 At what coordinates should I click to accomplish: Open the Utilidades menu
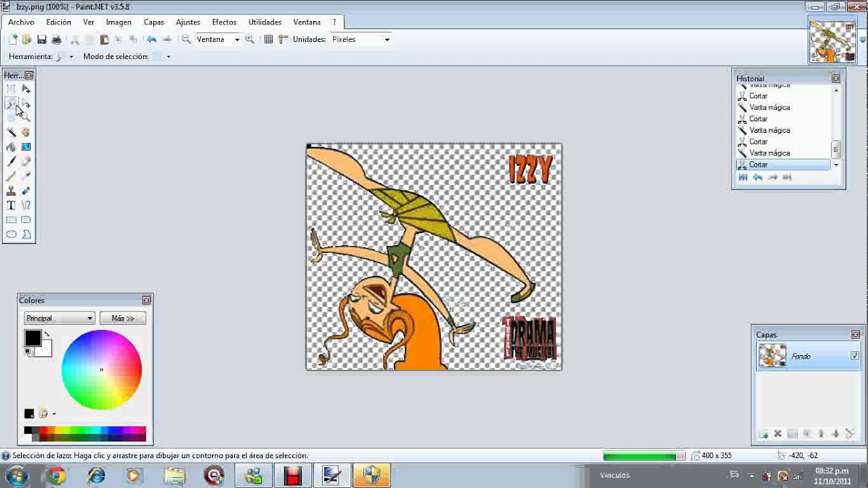(265, 22)
